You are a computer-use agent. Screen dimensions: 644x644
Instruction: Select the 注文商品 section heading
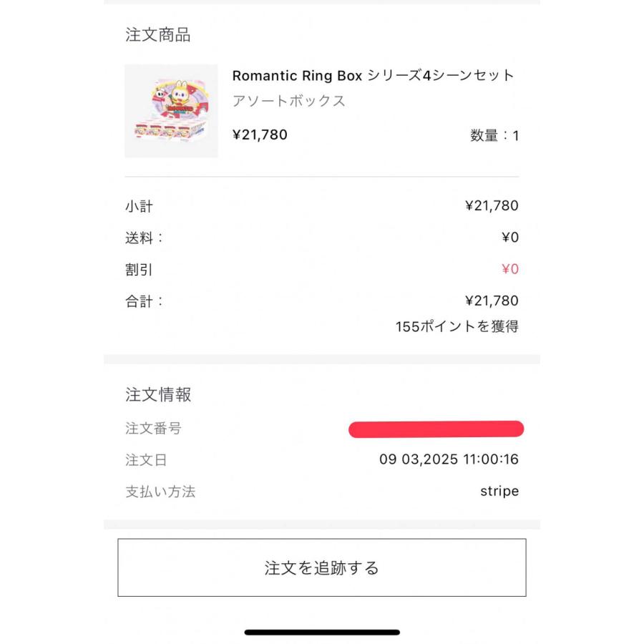[159, 34]
